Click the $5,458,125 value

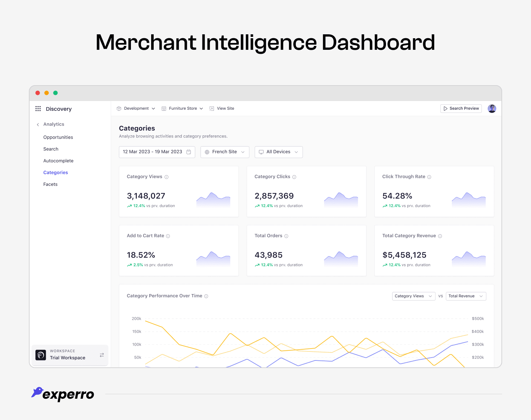pos(404,255)
